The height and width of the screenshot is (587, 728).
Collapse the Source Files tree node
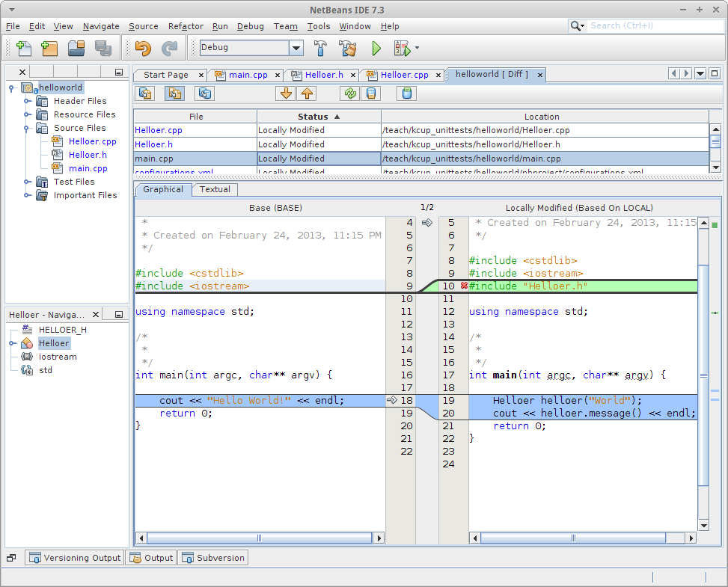point(27,128)
